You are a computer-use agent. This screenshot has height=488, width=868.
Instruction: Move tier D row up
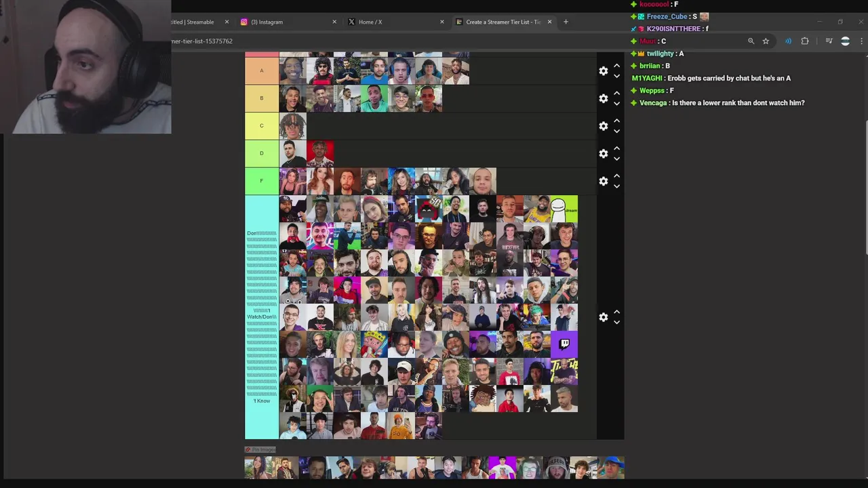click(616, 148)
